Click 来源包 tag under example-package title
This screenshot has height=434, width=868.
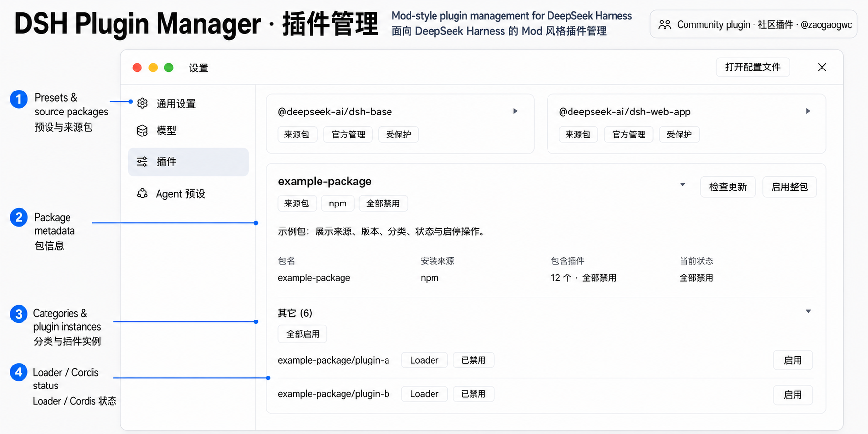click(297, 204)
